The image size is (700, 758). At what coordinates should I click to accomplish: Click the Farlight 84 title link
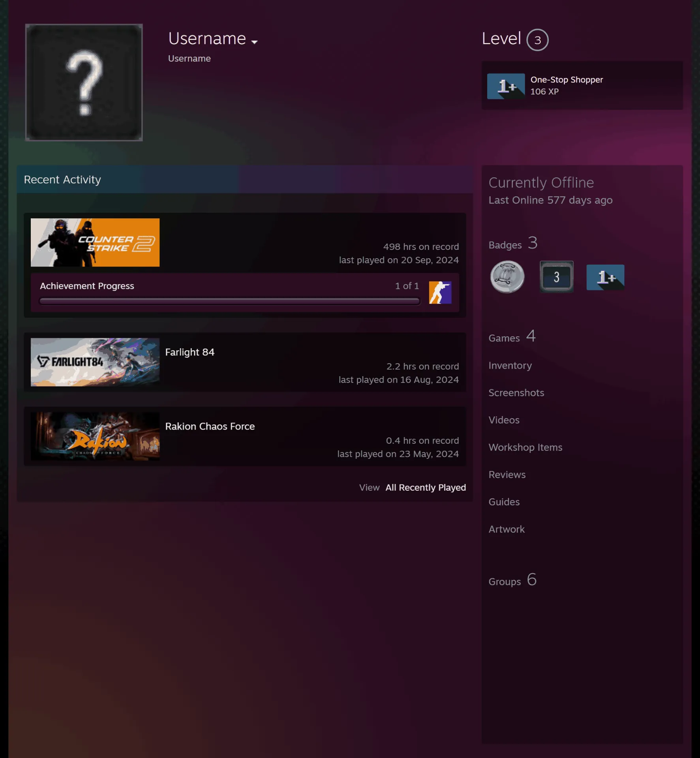[190, 352]
